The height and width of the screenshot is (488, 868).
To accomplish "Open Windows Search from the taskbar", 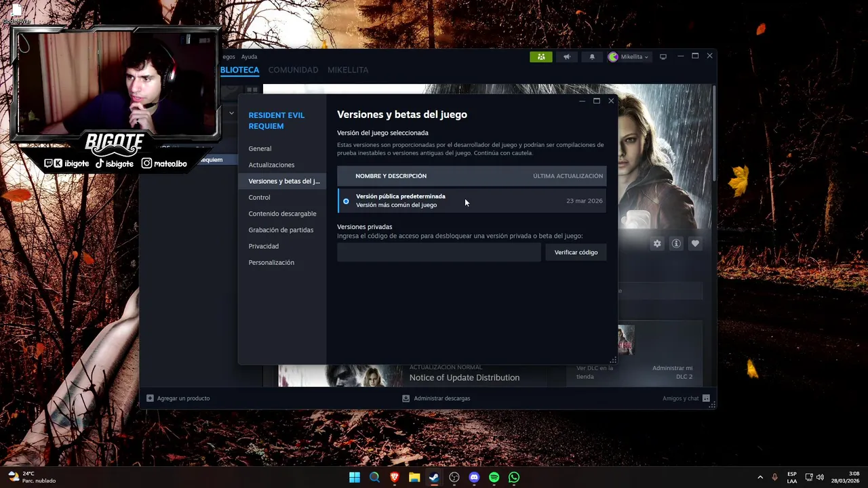I will [x=374, y=477].
